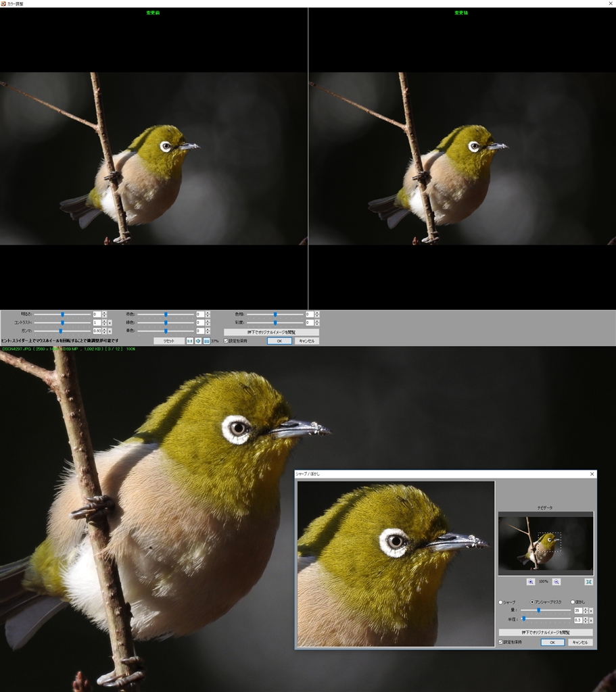
Task: Click the amount 35 stepper arrows
Action: click(586, 611)
